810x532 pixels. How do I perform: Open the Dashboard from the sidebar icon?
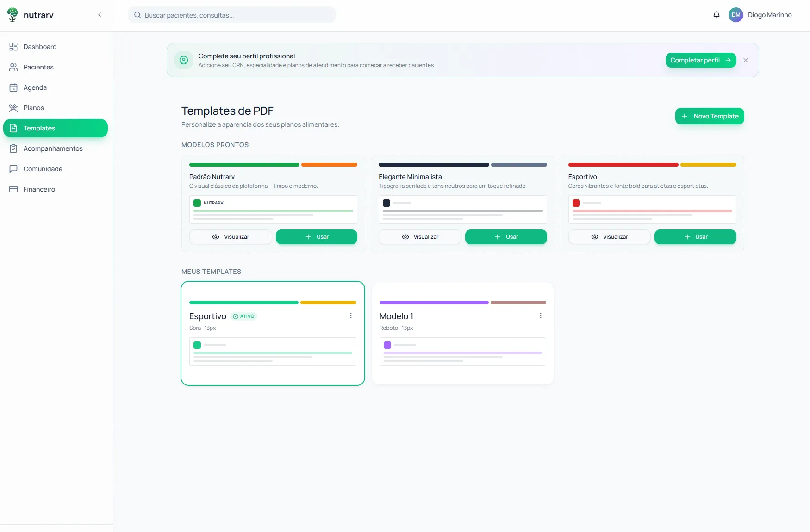coord(13,47)
